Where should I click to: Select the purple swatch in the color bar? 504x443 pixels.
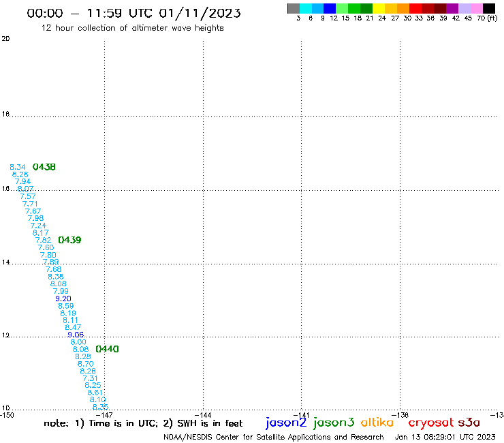tap(452, 8)
